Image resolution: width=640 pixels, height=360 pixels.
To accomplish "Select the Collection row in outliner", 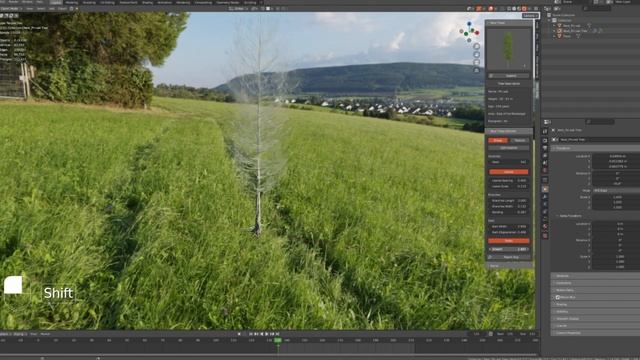I will pyautogui.click(x=565, y=20).
